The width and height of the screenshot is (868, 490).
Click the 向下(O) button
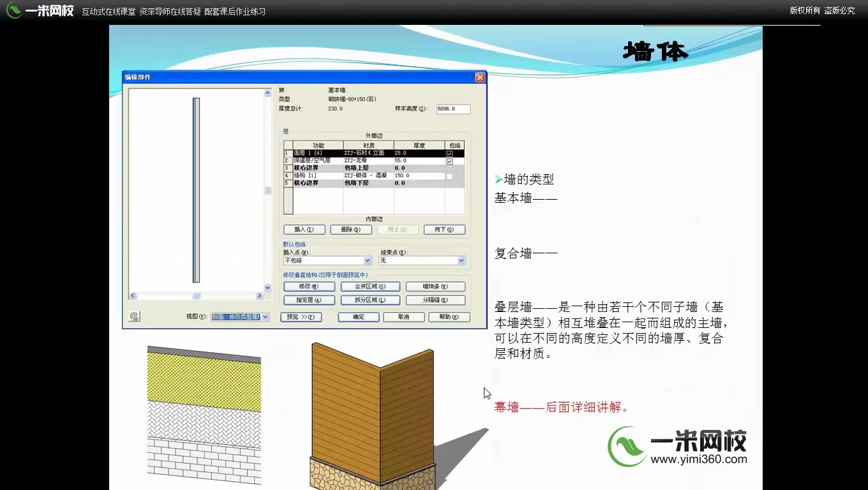(x=444, y=230)
